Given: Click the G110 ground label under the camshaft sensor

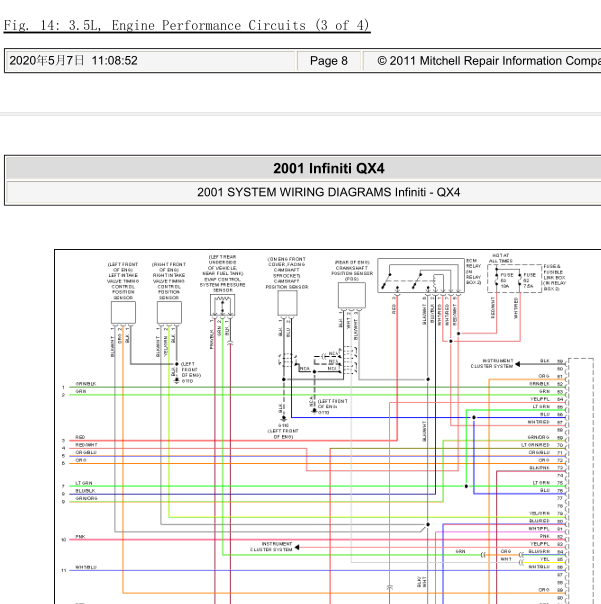Looking at the screenshot, I should point(283,425).
